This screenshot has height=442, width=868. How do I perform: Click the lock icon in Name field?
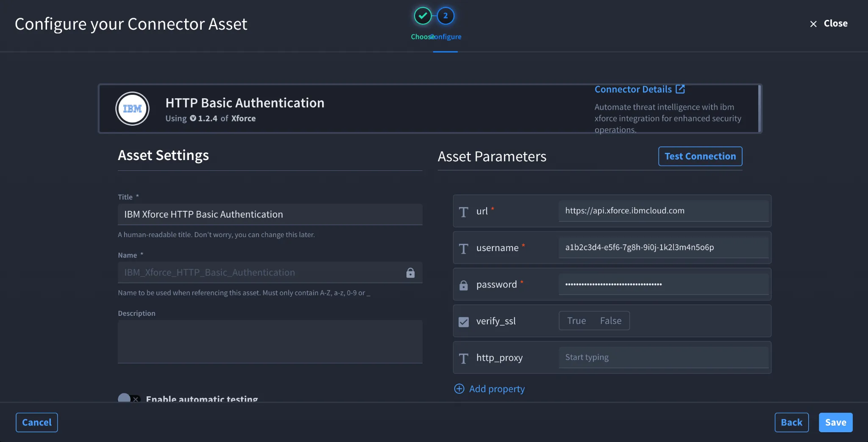point(410,273)
